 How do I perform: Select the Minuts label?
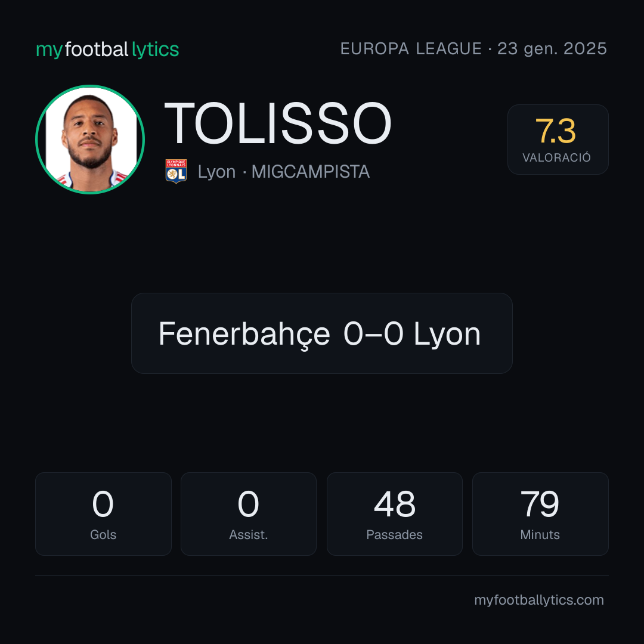point(540,535)
